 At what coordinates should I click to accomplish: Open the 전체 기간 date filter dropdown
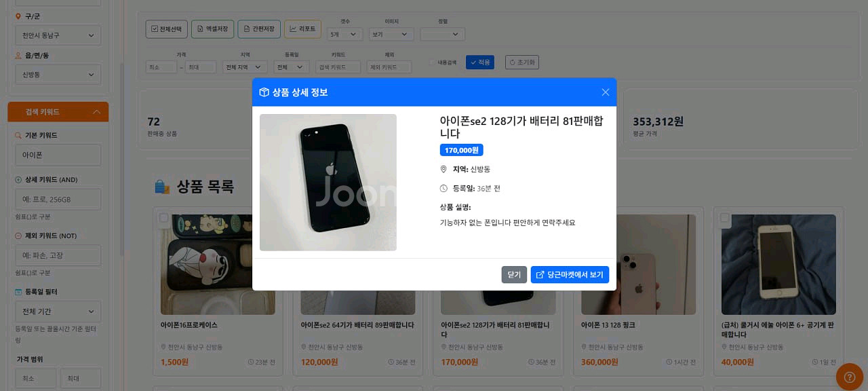(x=58, y=312)
